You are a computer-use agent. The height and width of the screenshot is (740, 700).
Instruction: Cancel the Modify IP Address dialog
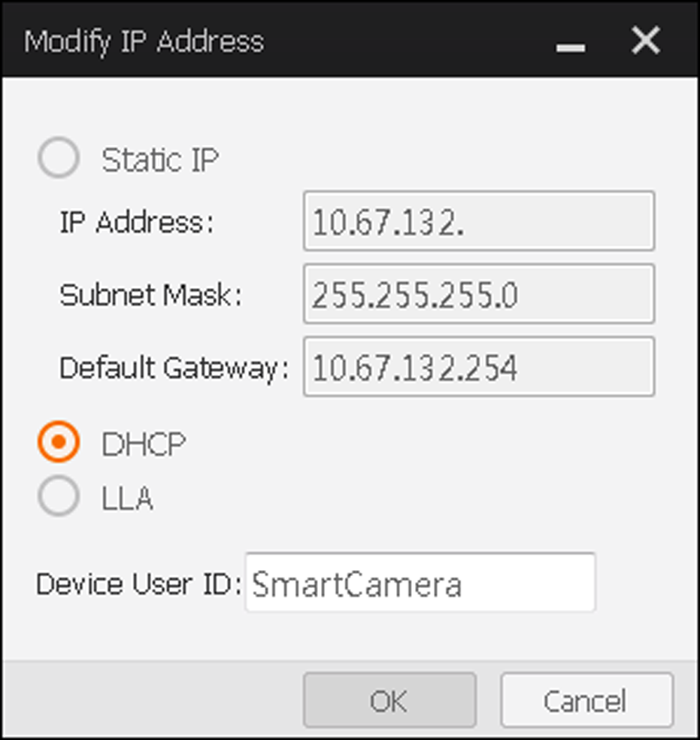click(586, 701)
